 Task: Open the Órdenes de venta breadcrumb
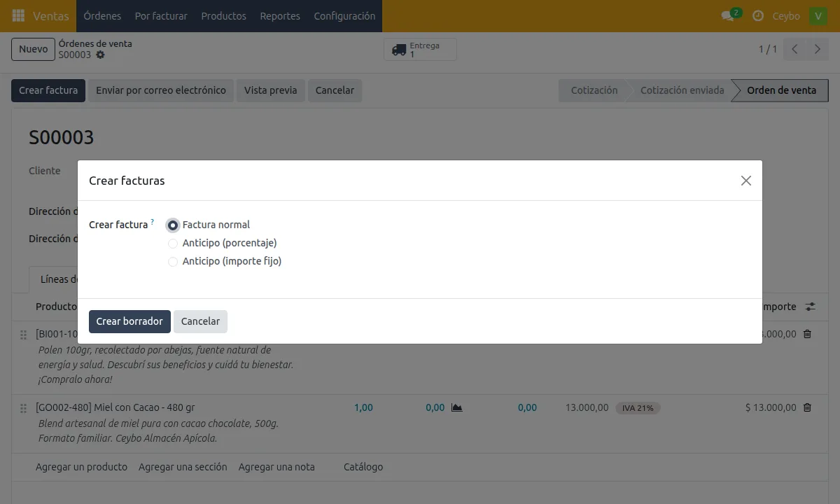tap(95, 43)
